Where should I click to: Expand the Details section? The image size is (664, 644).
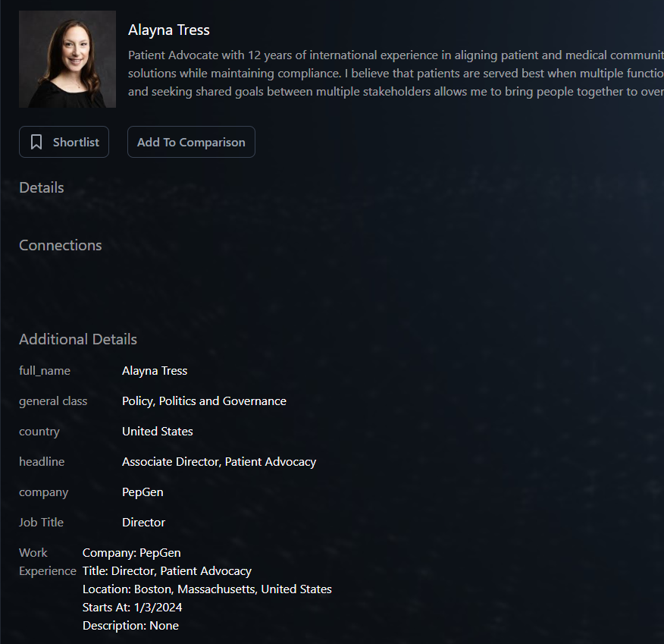42,188
